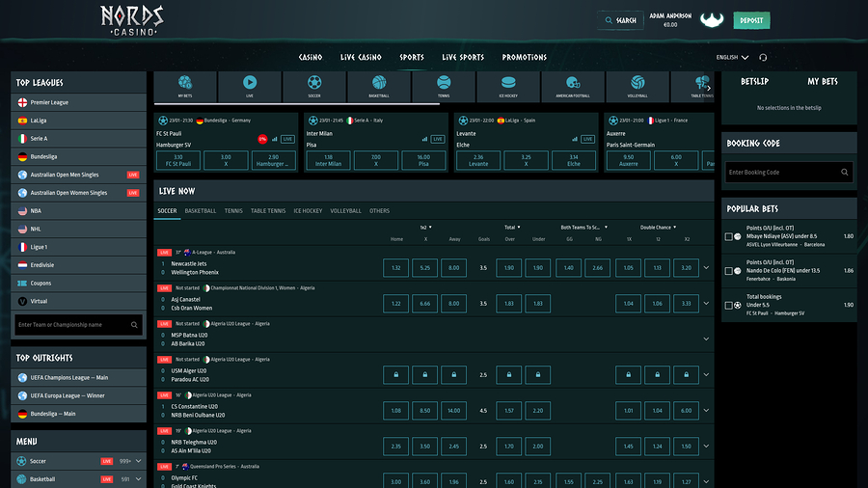Select Pisa 16.00 odds button
The width and height of the screenshot is (868, 488).
click(423, 160)
